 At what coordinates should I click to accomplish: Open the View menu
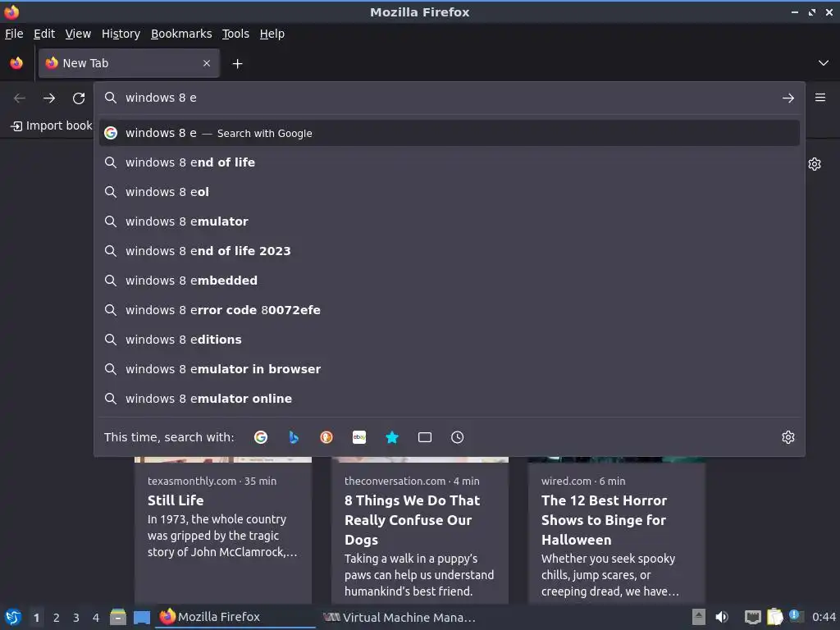78,34
